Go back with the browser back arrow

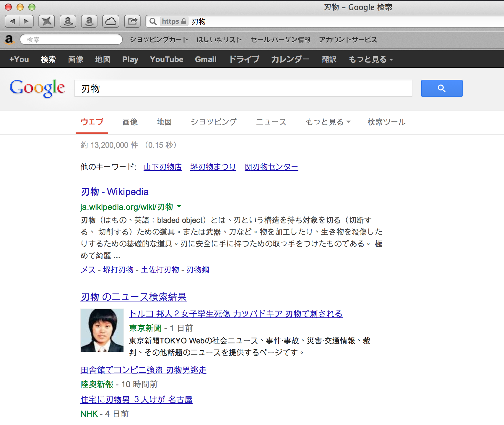(12, 21)
